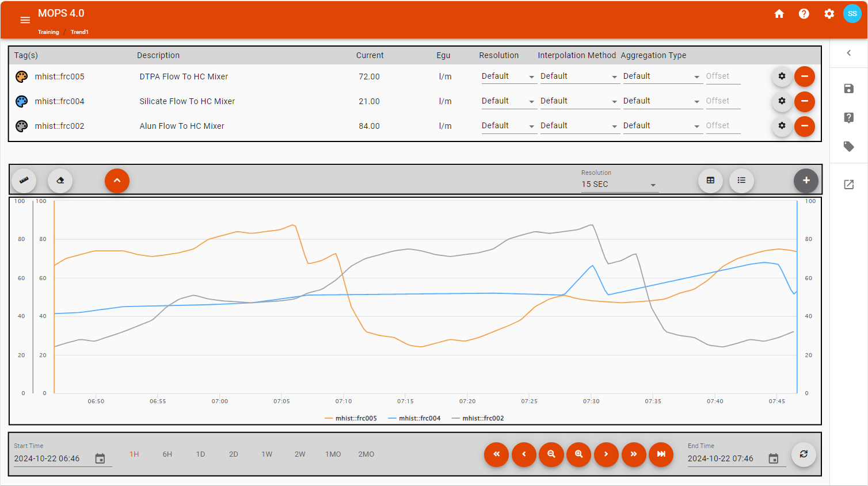
Task: Open settings for the mhist::frc005 tag row
Action: click(782, 76)
